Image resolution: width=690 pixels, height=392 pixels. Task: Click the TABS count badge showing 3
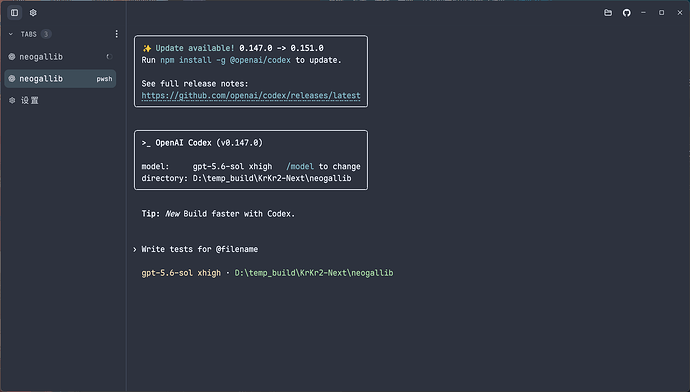point(46,34)
